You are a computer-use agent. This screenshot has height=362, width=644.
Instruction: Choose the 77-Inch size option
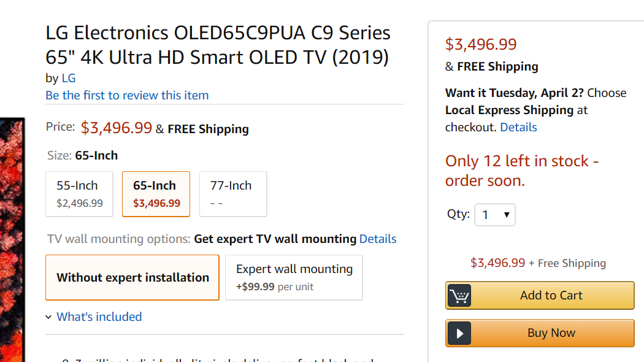pyautogui.click(x=233, y=194)
